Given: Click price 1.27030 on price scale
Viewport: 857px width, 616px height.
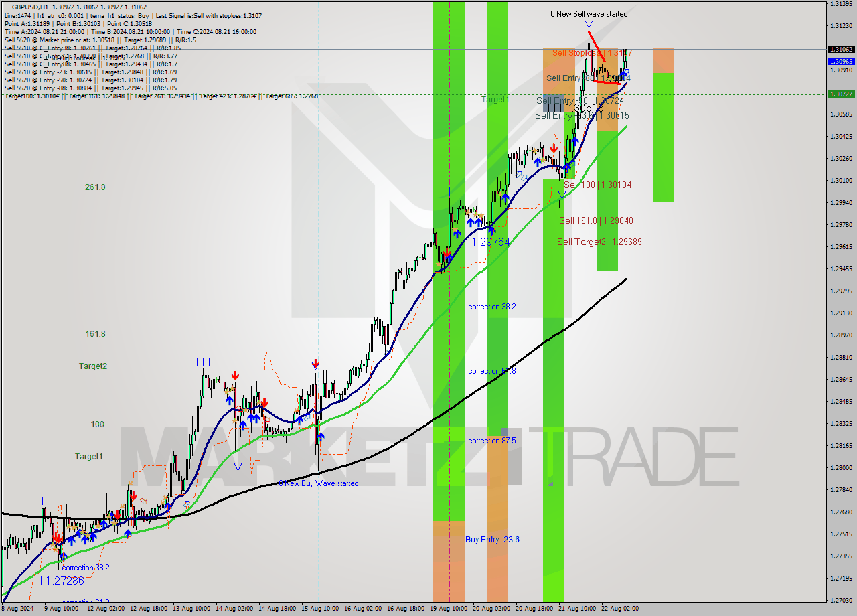Looking at the screenshot, I should (841, 600).
